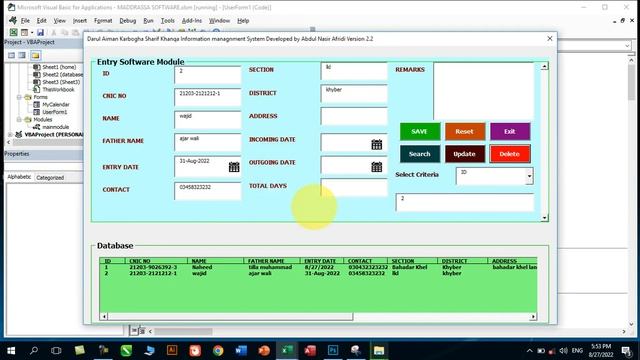Open File Explorer from the taskbar
Image resolution: width=640 pixels, height=360 pixels.
379,350
